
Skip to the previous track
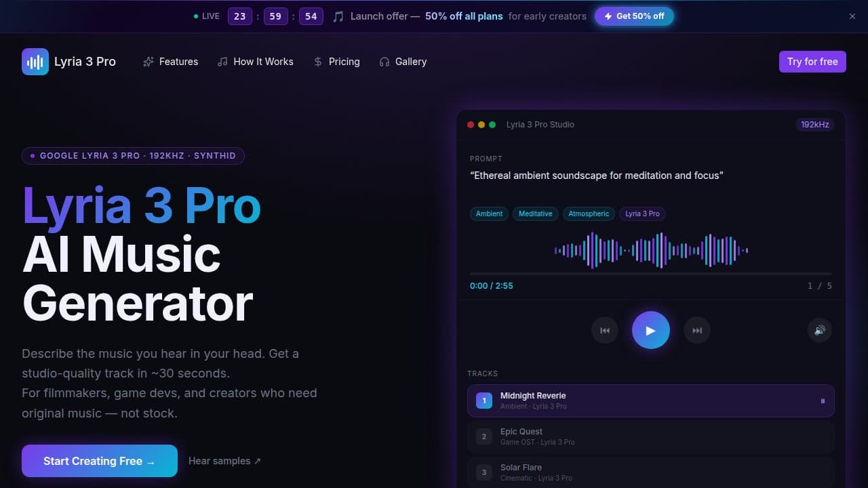pos(605,330)
